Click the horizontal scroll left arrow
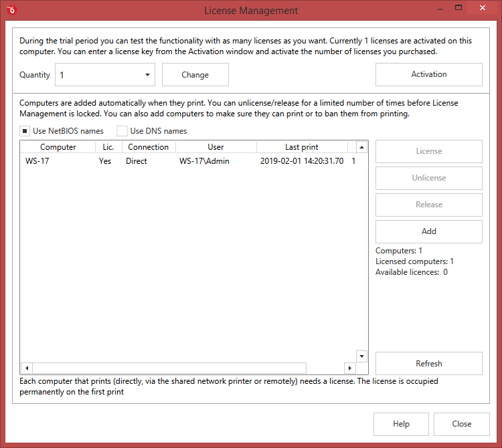 click(27, 368)
